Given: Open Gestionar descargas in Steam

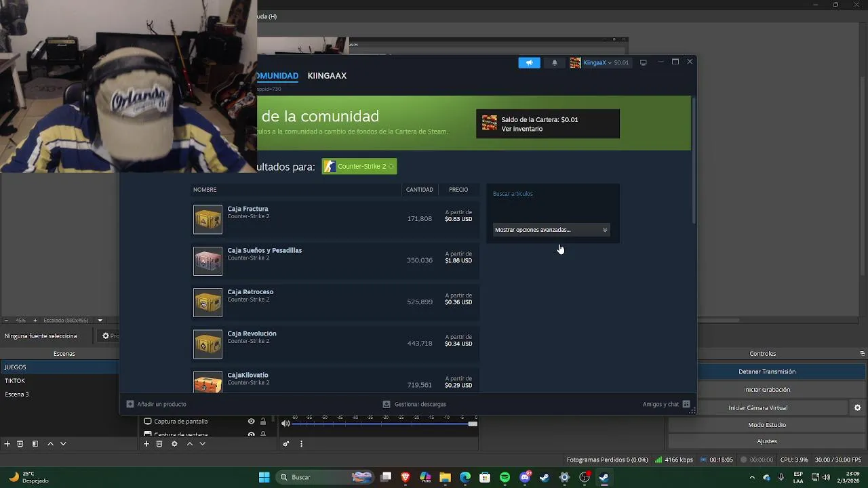Looking at the screenshot, I should pyautogui.click(x=414, y=404).
